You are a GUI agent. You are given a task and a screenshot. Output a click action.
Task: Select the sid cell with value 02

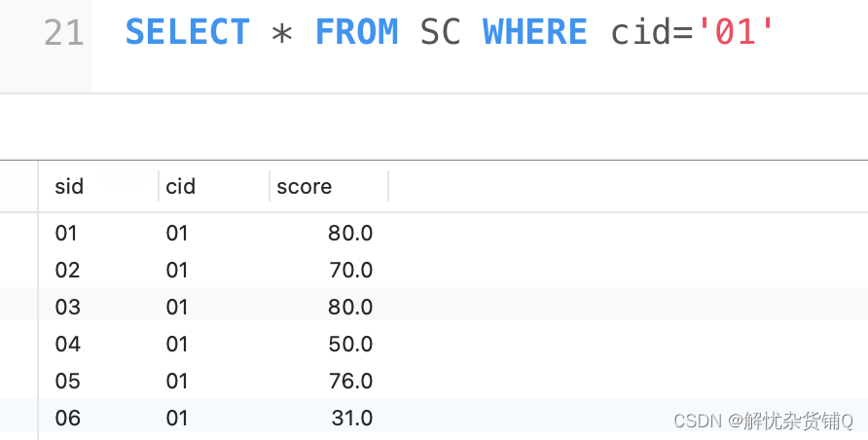point(67,270)
